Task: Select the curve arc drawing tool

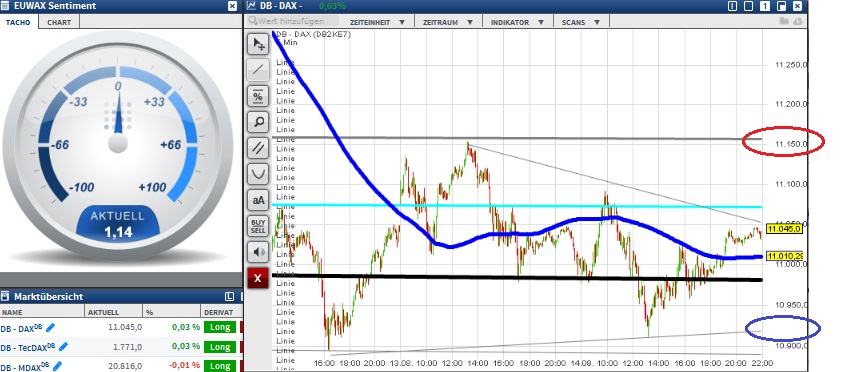Action: click(259, 174)
